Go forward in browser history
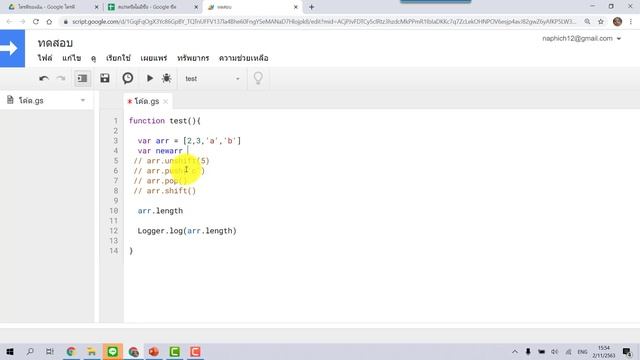Image resolution: width=640 pixels, height=360 pixels. click(22, 22)
